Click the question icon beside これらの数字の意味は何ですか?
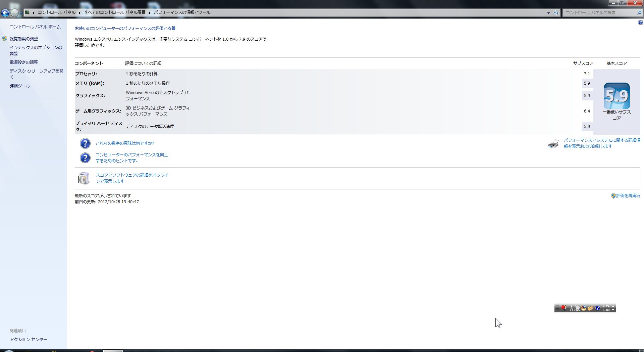Image resolution: width=644 pixels, height=352 pixels. click(x=85, y=143)
